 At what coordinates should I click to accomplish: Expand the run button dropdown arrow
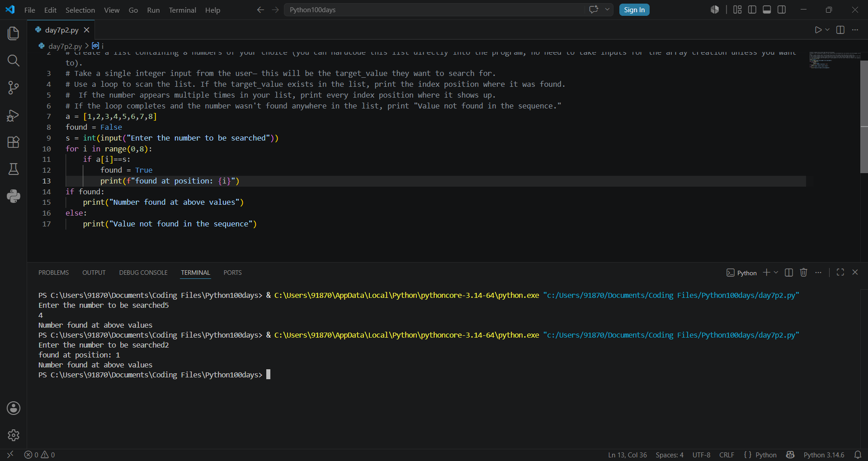click(827, 30)
